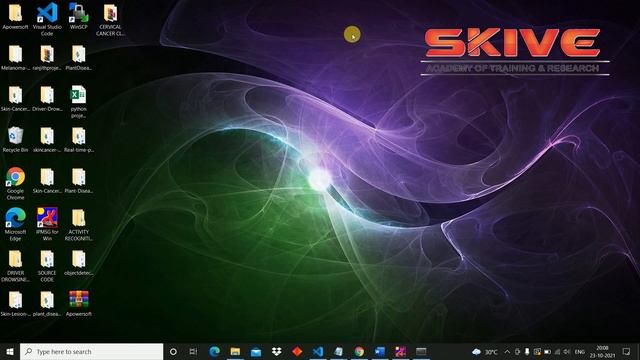Select the Plant-Disea... hyphenated folder
640x360 pixels.
click(x=78, y=180)
